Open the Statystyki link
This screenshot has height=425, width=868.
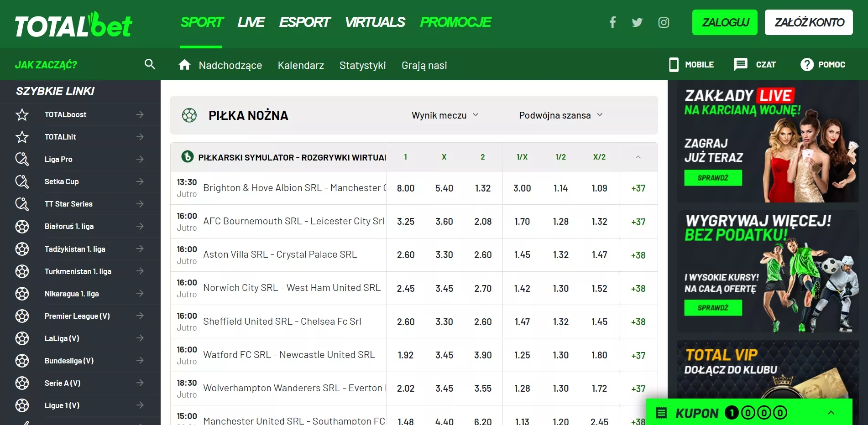pos(362,65)
